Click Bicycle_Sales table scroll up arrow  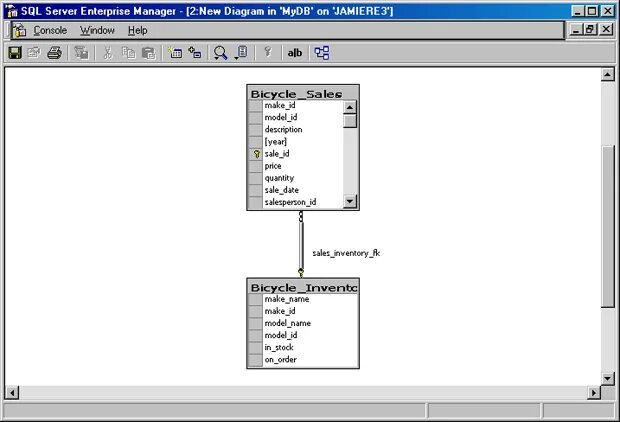tap(350, 107)
